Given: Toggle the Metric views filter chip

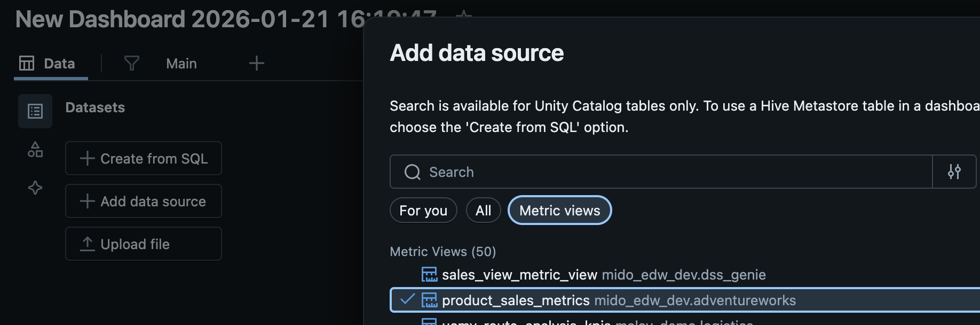Looking at the screenshot, I should click(x=559, y=211).
